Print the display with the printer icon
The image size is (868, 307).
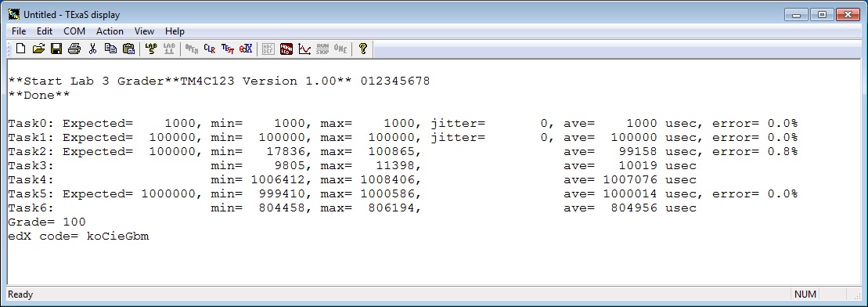tap(74, 49)
